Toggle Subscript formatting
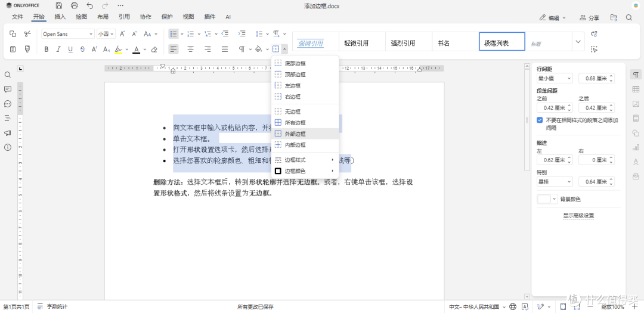The height and width of the screenshot is (313, 644). 106,49
